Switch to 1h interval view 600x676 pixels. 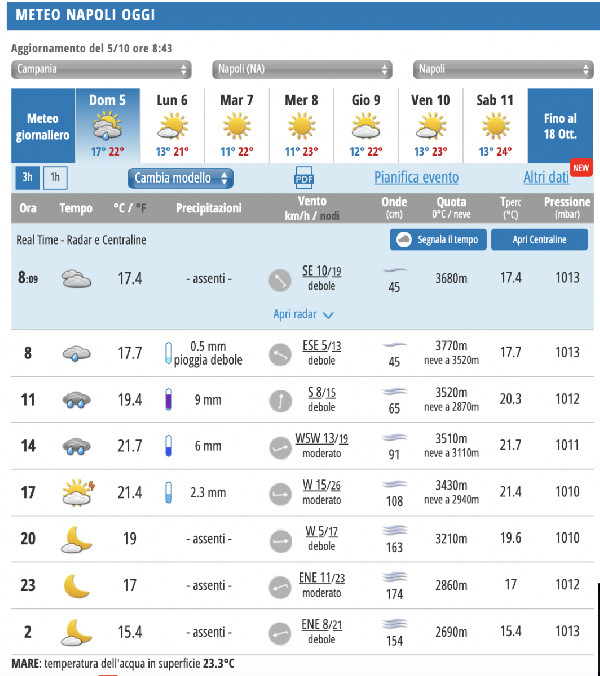55,177
